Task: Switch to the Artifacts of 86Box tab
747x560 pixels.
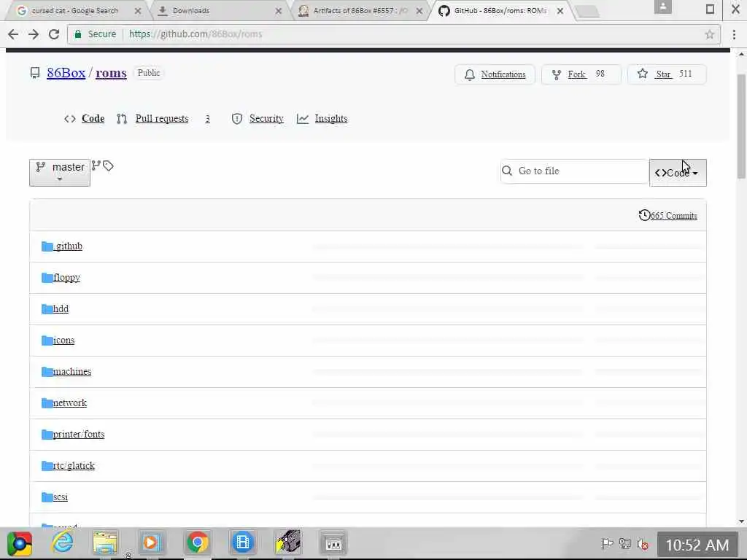Action: pos(360,10)
